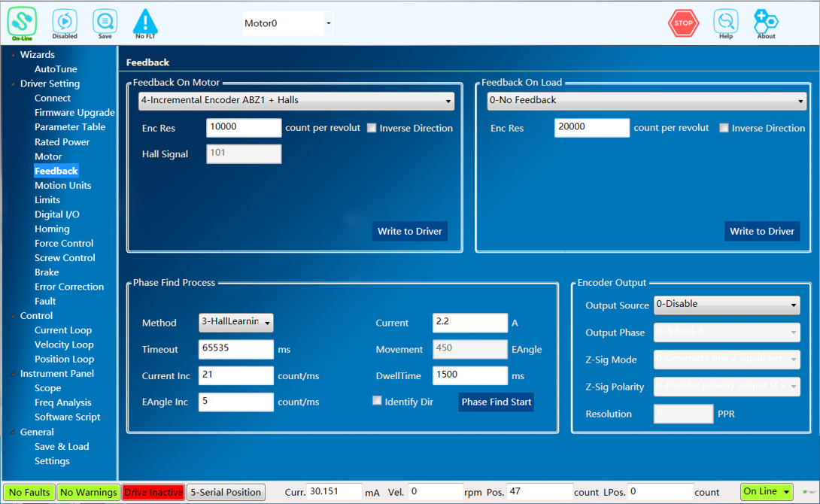Hit the red STOP icon

click(x=684, y=23)
